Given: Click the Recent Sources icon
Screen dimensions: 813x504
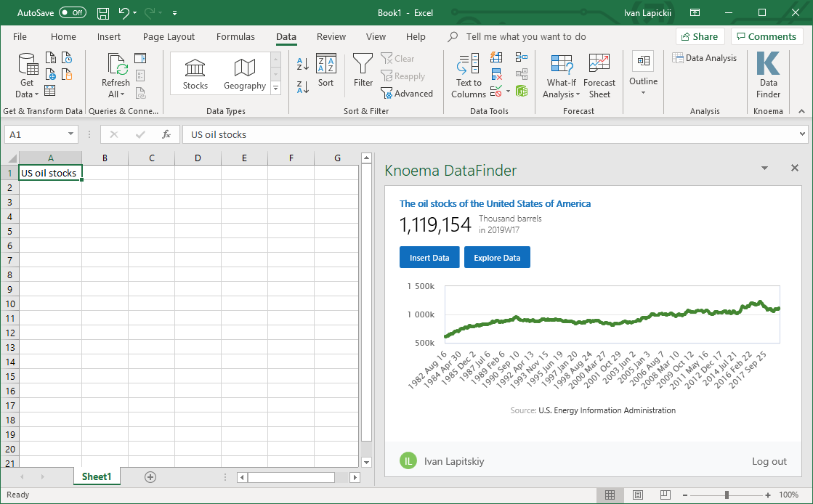Looking at the screenshot, I should point(67,57).
